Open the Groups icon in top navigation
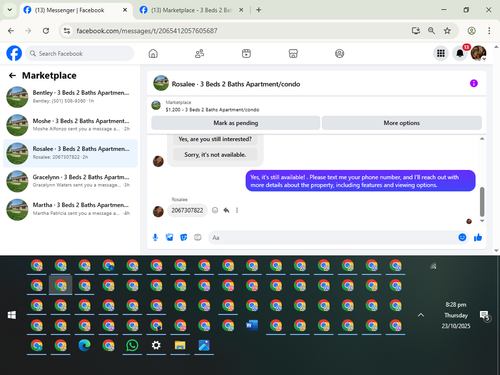The image size is (500, 375). [339, 53]
